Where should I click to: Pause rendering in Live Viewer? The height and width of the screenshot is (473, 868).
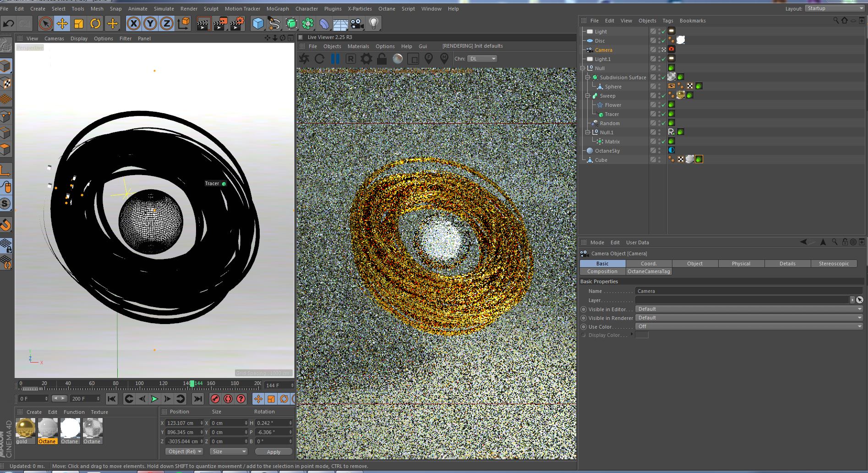coord(335,59)
